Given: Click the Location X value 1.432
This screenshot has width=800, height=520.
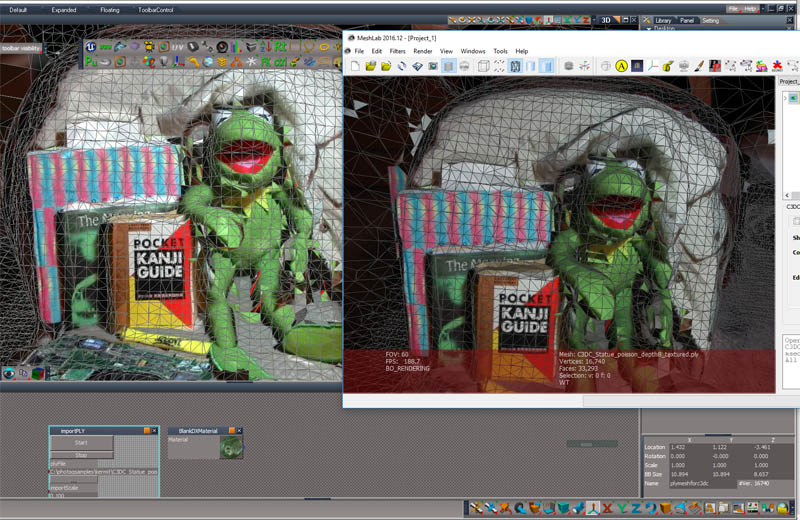Looking at the screenshot, I should tap(678, 447).
